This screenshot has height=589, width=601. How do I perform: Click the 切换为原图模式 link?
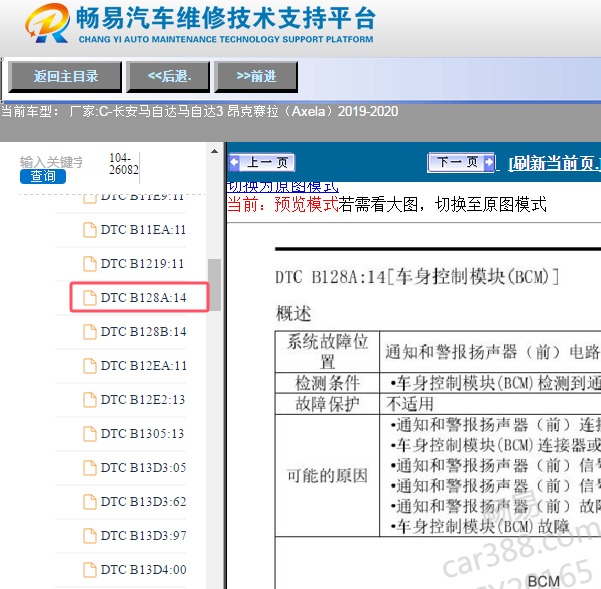click(282, 187)
